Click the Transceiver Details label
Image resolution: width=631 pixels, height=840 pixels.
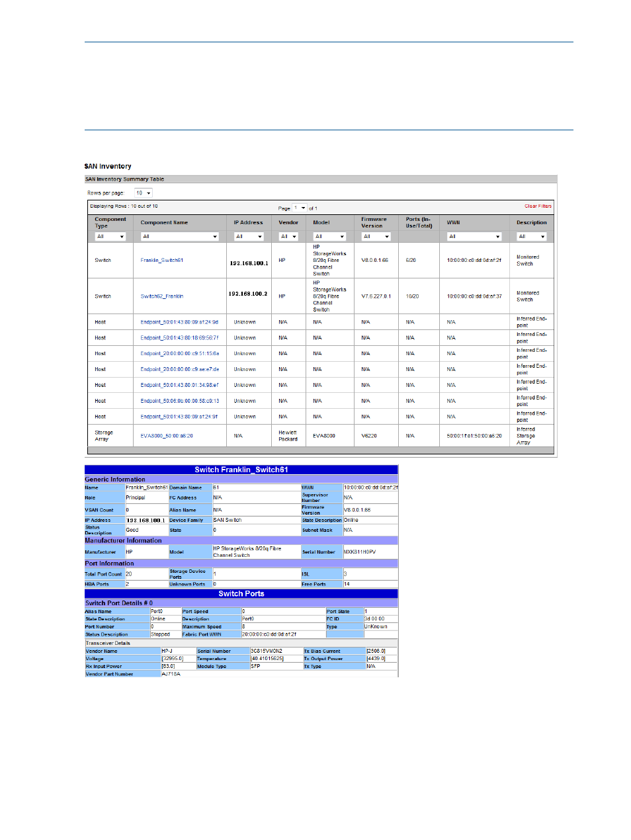[x=108, y=643]
